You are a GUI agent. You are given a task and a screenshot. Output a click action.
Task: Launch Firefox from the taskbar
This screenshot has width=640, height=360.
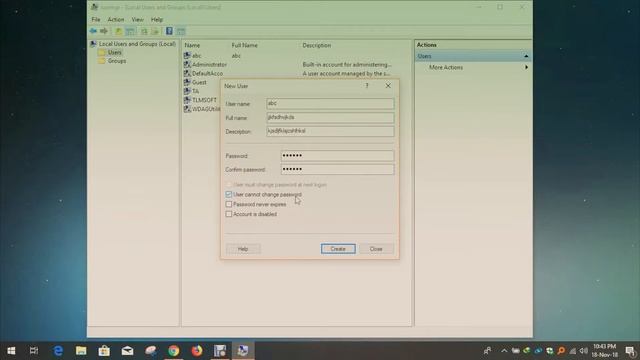pos(197,351)
